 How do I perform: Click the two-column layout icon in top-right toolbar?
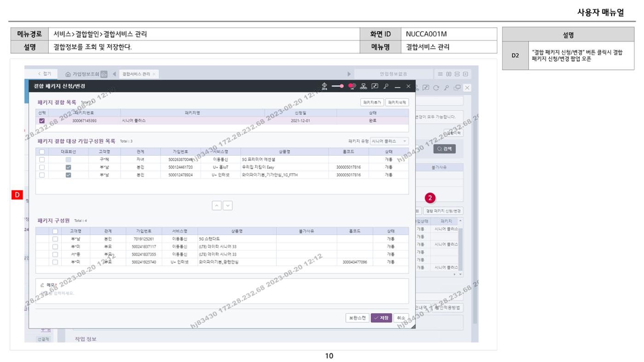click(448, 74)
